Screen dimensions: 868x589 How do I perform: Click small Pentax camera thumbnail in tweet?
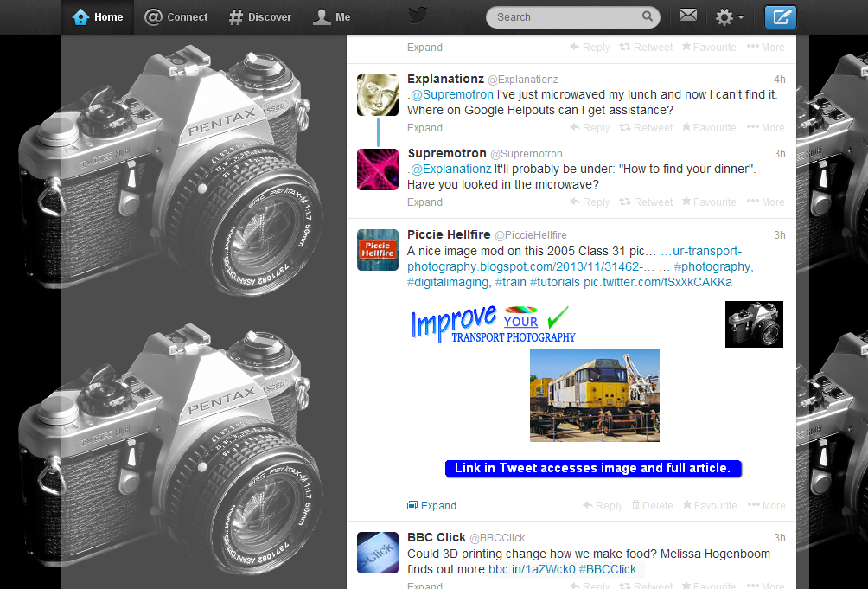click(x=754, y=324)
